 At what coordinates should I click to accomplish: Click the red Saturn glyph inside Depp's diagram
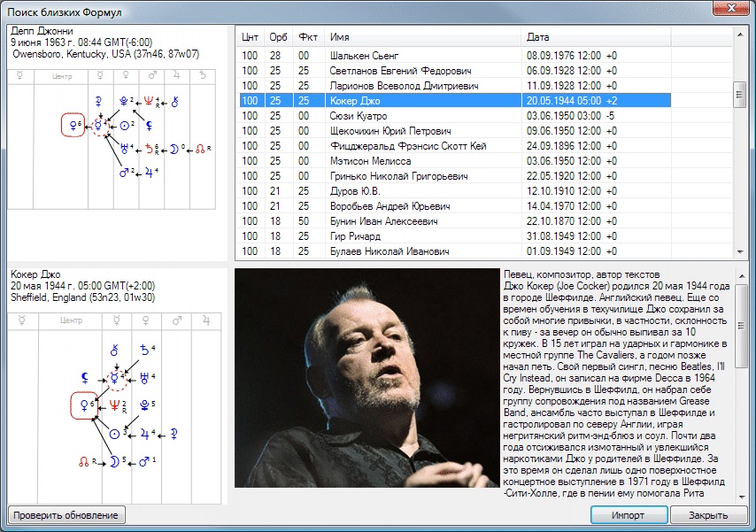pyautogui.click(x=149, y=149)
